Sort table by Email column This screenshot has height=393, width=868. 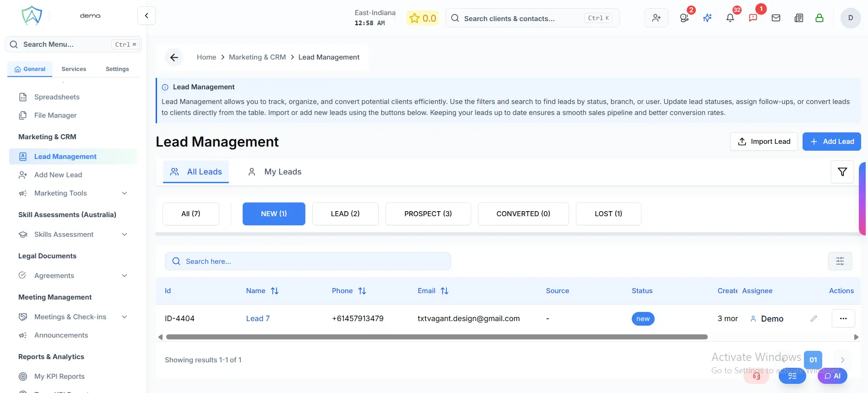(445, 291)
